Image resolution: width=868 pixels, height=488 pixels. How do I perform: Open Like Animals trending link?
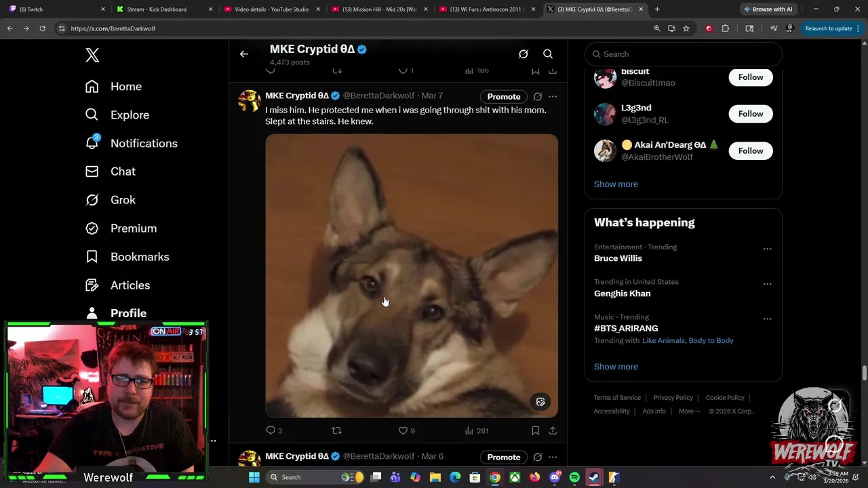pos(663,340)
